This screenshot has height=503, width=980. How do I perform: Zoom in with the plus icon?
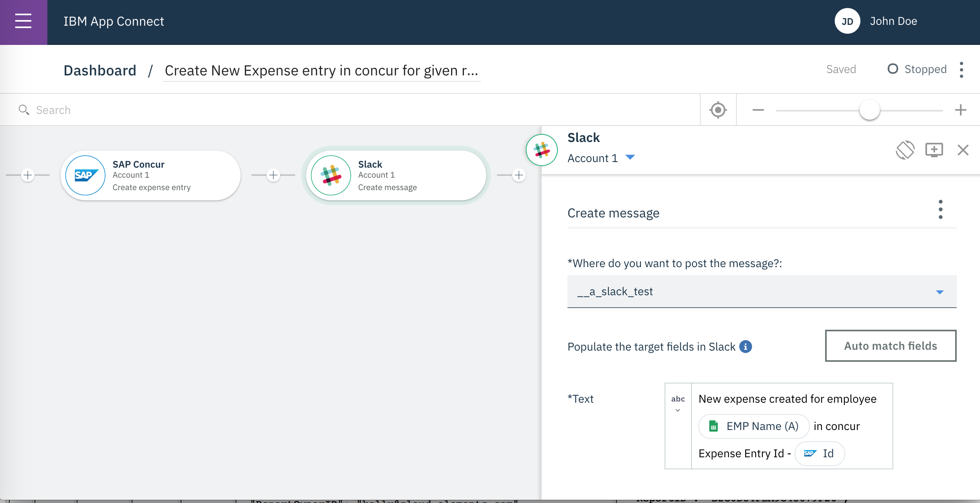[960, 110]
